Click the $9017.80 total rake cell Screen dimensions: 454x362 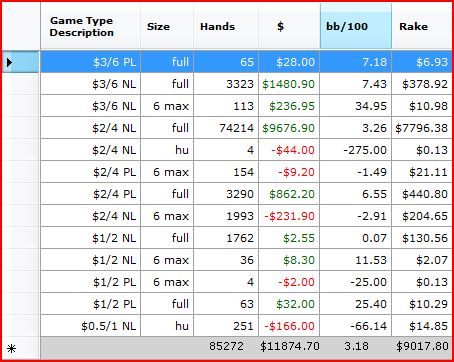(422, 347)
